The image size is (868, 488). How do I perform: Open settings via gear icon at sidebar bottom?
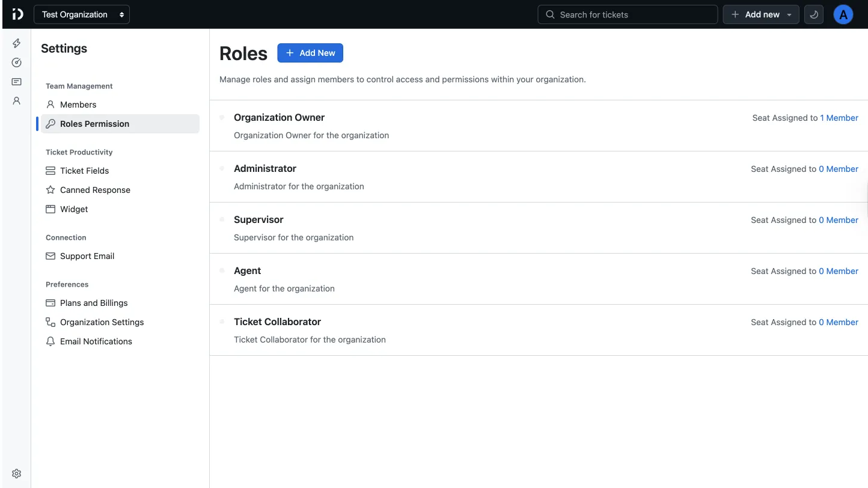tap(16, 473)
